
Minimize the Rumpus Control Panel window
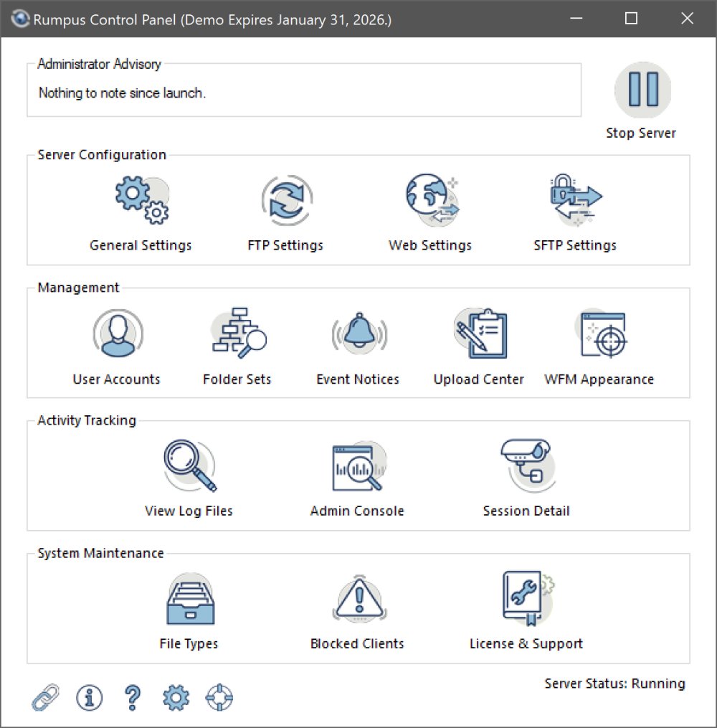pyautogui.click(x=576, y=19)
